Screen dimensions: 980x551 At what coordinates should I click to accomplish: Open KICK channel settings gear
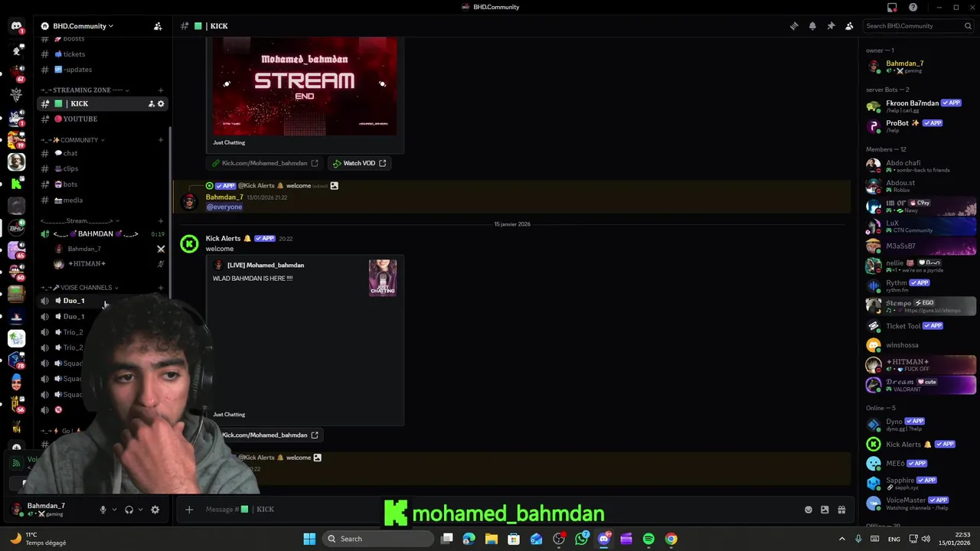(161, 103)
